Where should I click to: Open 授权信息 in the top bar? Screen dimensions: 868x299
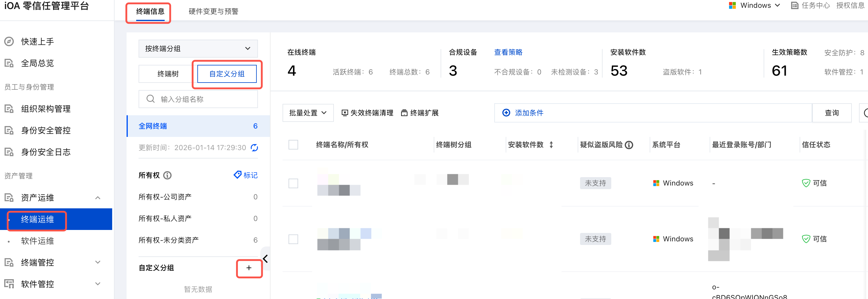850,5
